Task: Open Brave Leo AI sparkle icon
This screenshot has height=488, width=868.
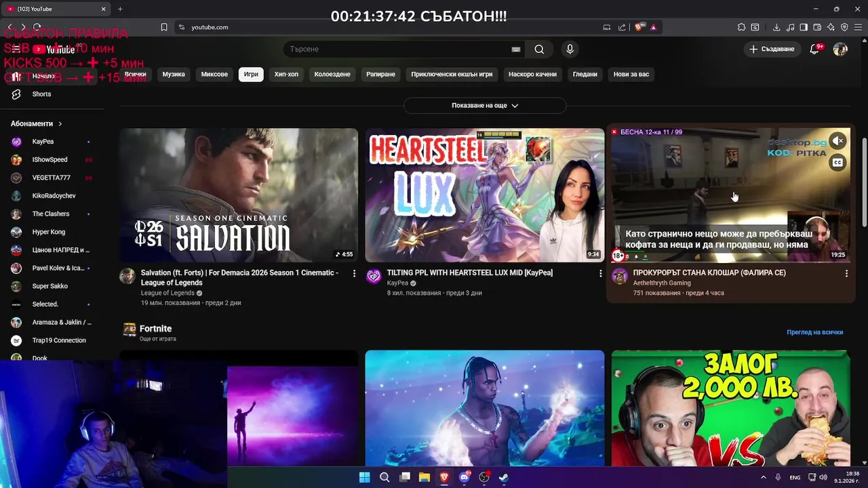Action: 831,27
